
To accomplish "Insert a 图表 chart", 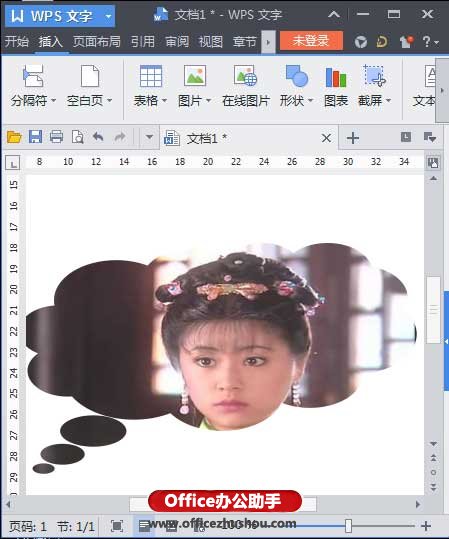I will click(x=336, y=86).
